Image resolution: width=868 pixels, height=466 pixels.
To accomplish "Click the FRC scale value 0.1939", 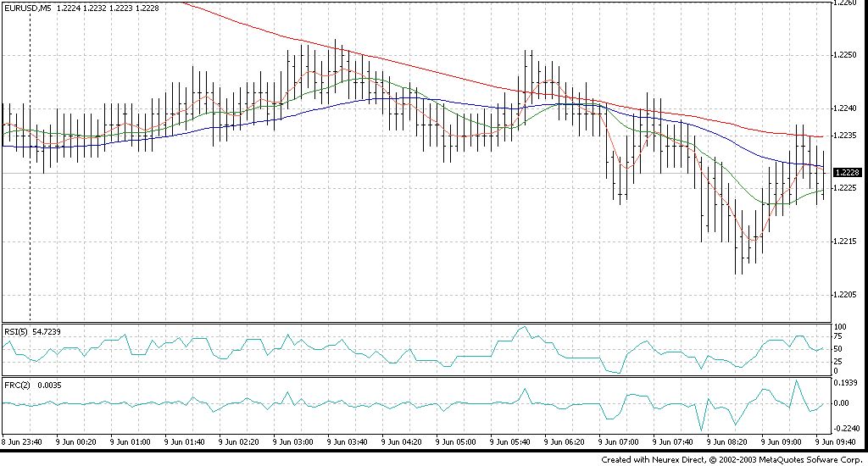I will 846,382.
